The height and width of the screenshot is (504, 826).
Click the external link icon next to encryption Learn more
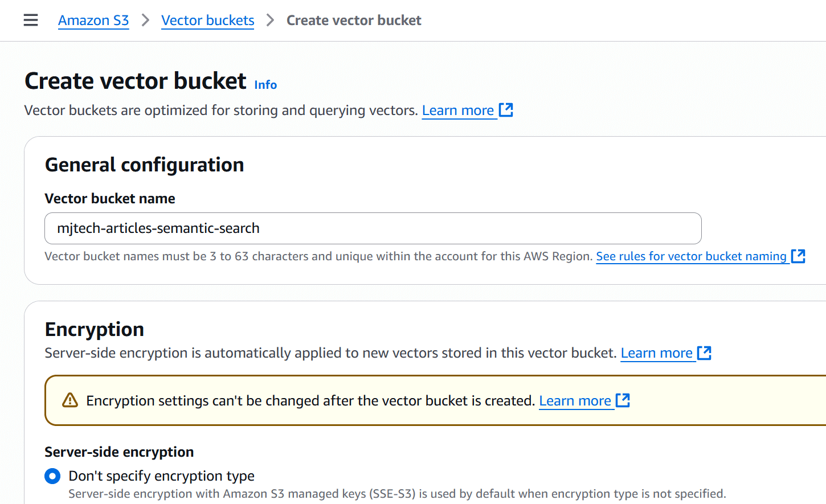(705, 352)
